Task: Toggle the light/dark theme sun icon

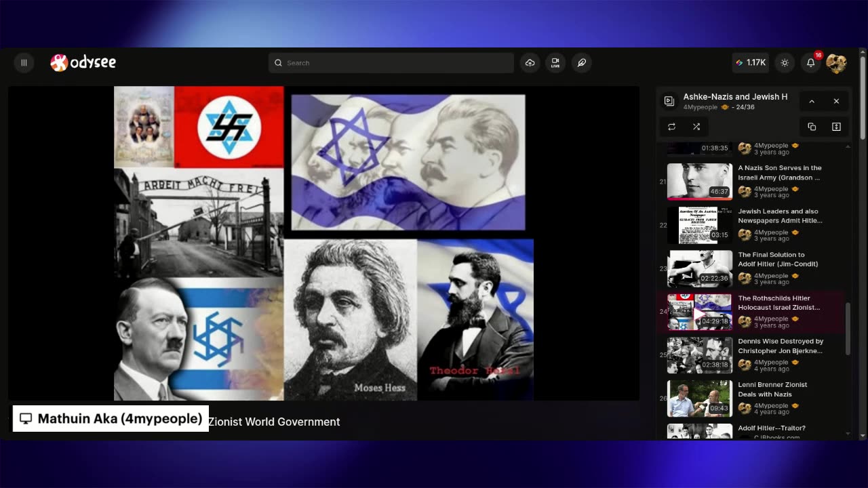Action: pos(785,63)
